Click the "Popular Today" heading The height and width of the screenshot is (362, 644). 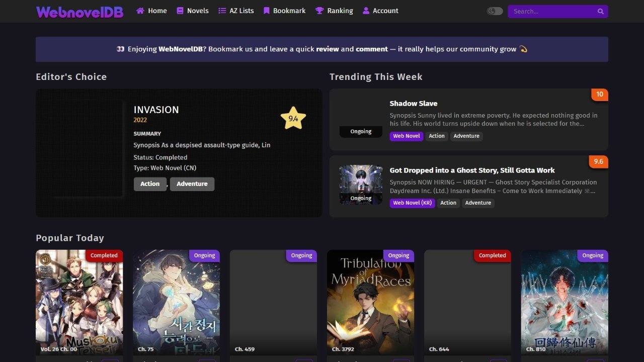tap(70, 238)
